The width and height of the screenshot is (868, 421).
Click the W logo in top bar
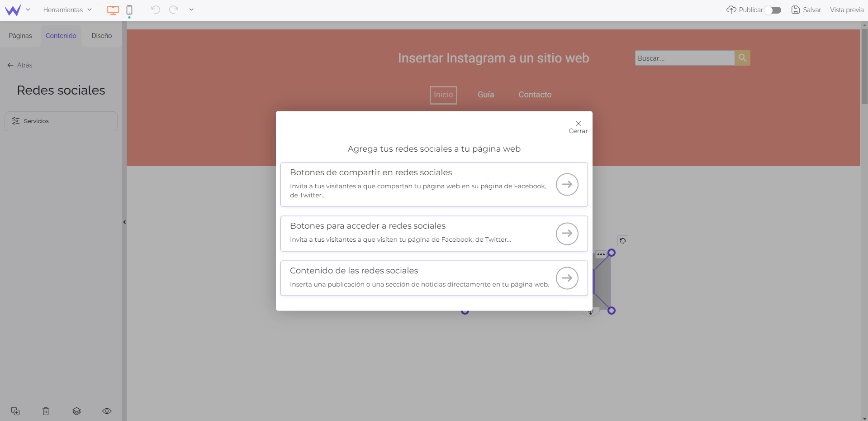13,10
